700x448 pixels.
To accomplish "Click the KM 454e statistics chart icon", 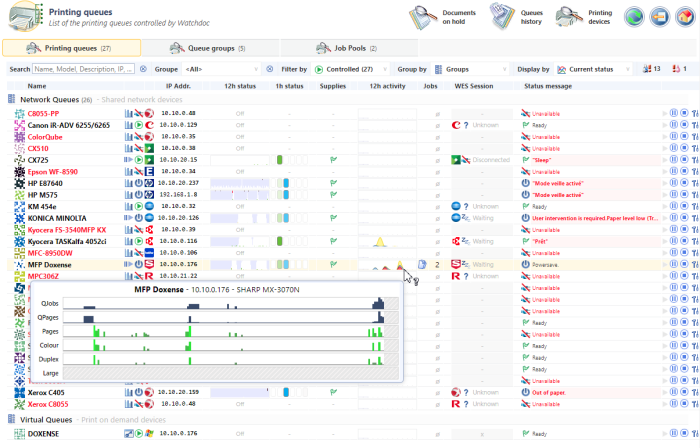I will [x=128, y=206].
